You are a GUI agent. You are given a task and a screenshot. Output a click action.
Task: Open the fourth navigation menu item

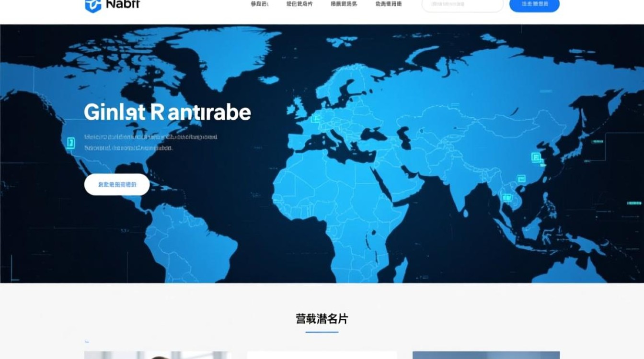[389, 4]
